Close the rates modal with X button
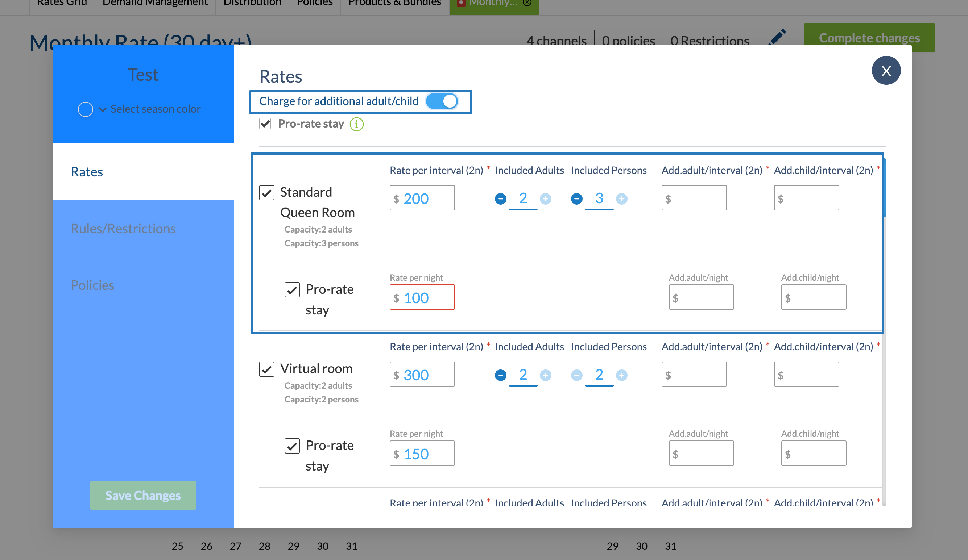This screenshot has width=968, height=560. (886, 71)
